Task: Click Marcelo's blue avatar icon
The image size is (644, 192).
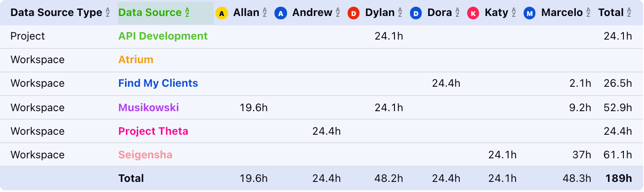Action: pyautogui.click(x=530, y=13)
